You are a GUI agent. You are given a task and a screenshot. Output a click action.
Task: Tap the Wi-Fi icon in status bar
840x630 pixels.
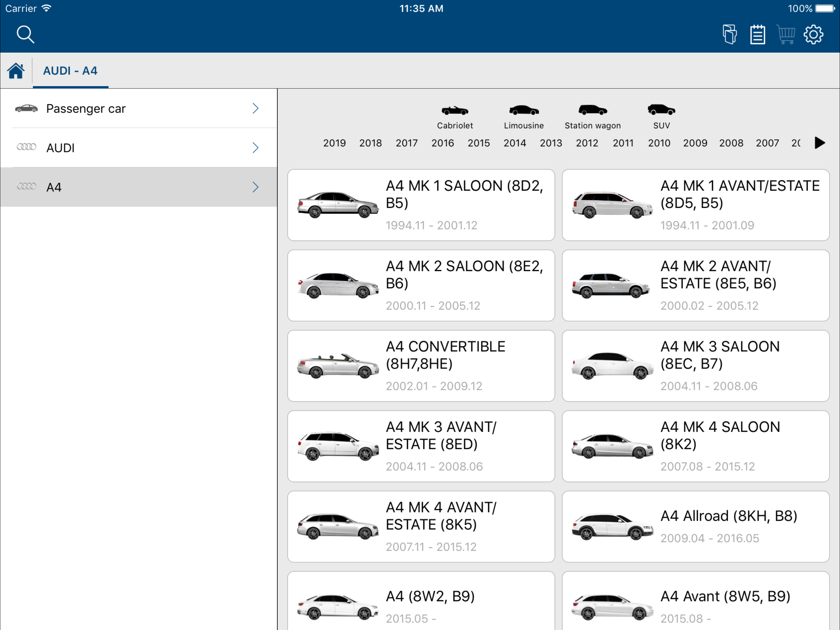(46, 8)
